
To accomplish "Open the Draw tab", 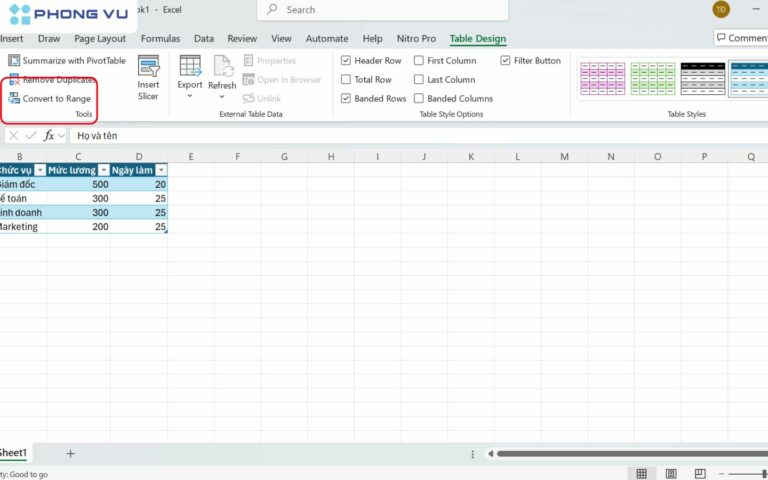I will [49, 38].
